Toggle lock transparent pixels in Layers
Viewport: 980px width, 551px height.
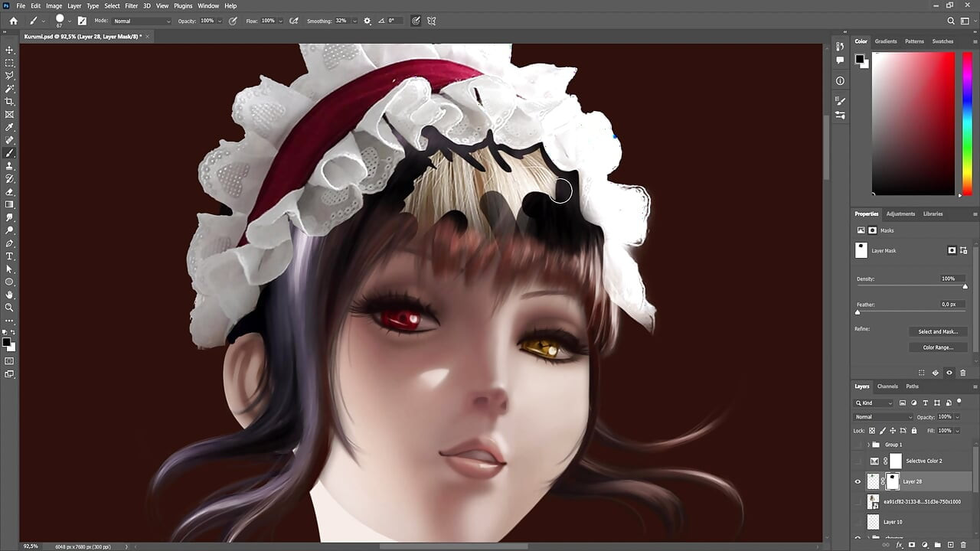tap(871, 431)
